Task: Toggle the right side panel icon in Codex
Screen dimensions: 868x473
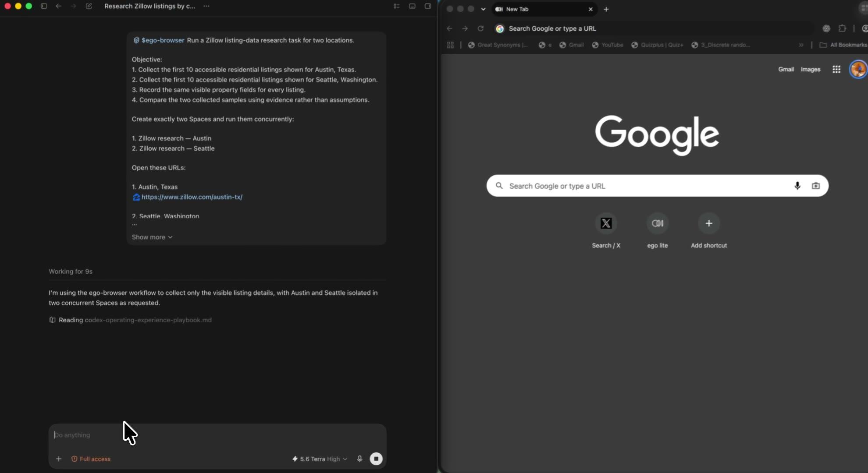Action: click(x=428, y=6)
